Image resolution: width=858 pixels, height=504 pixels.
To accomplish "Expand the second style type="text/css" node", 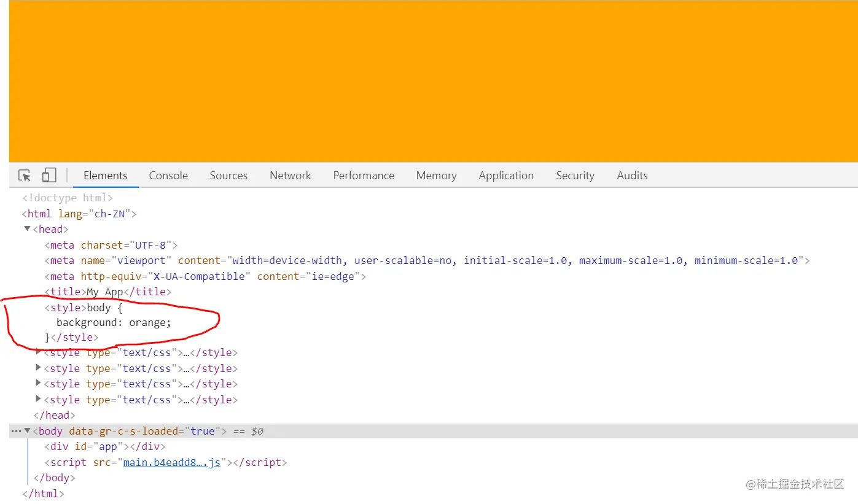I will 39,368.
